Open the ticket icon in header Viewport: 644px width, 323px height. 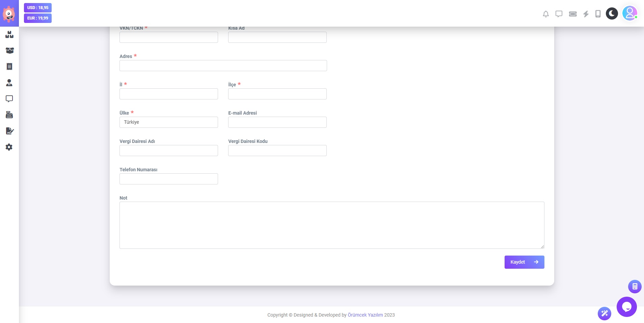click(x=572, y=14)
